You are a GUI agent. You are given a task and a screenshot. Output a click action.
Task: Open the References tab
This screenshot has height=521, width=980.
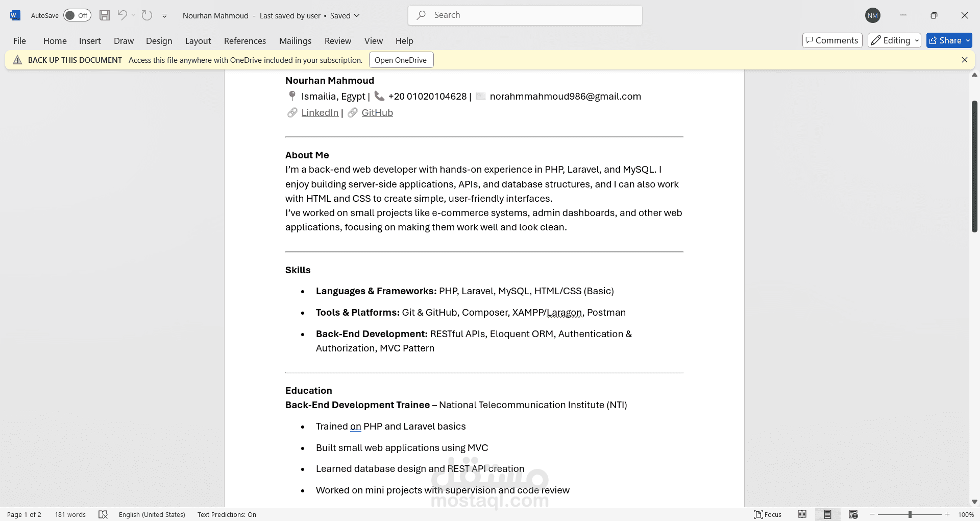[245, 41]
